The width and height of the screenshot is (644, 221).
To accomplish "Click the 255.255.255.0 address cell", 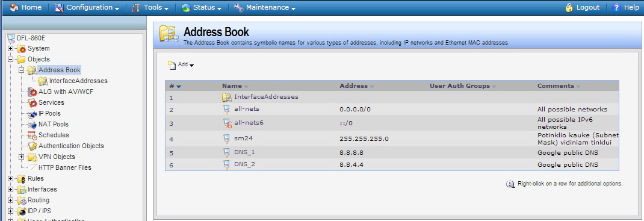I will point(364,139).
